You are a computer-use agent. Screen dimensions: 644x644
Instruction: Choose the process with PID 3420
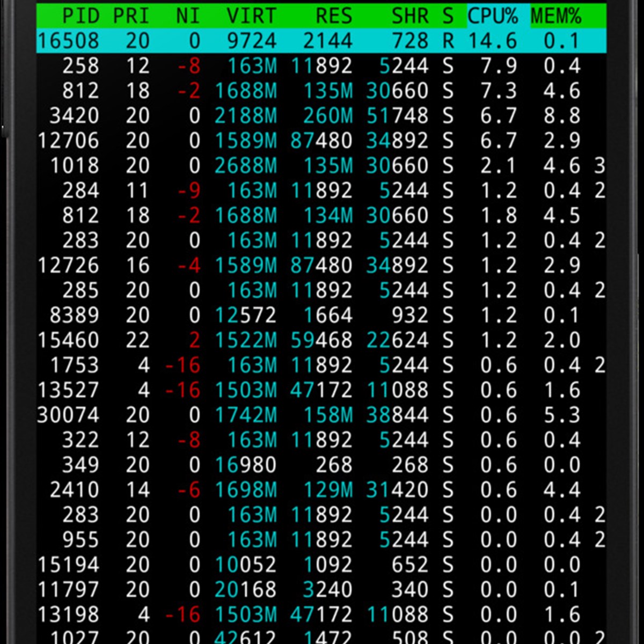[x=321, y=116]
